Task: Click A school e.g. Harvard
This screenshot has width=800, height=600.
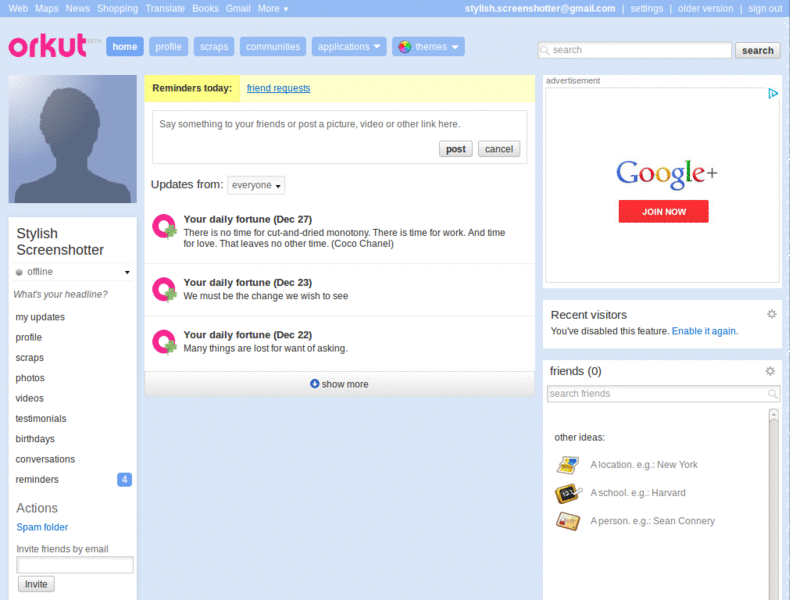Action: click(638, 493)
